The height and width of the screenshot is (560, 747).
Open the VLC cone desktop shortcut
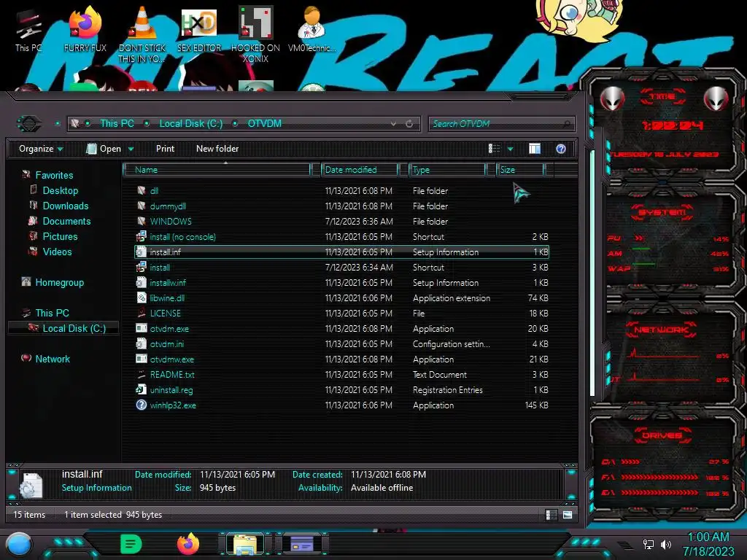142,34
